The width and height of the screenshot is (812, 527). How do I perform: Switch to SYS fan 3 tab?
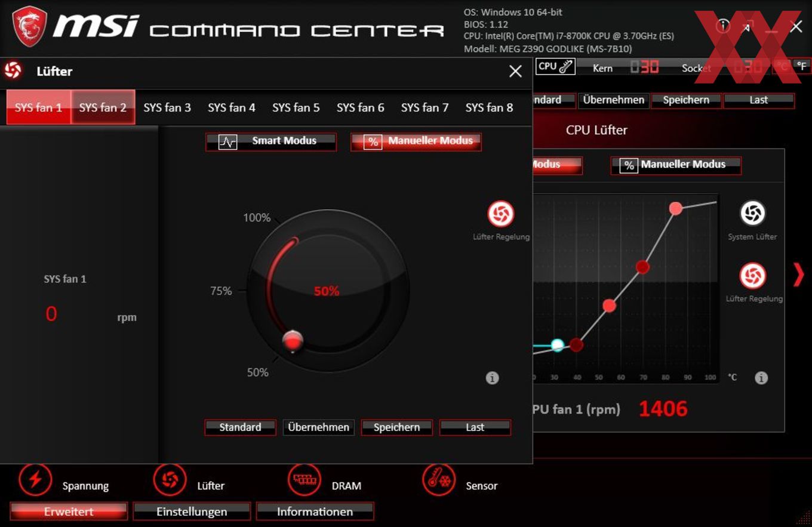[167, 107]
